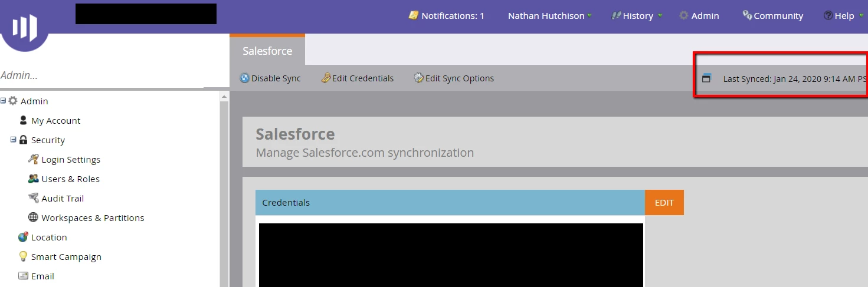Screen dimensions: 868x287
Task: Open the Notifications note icon
Action: pos(414,15)
